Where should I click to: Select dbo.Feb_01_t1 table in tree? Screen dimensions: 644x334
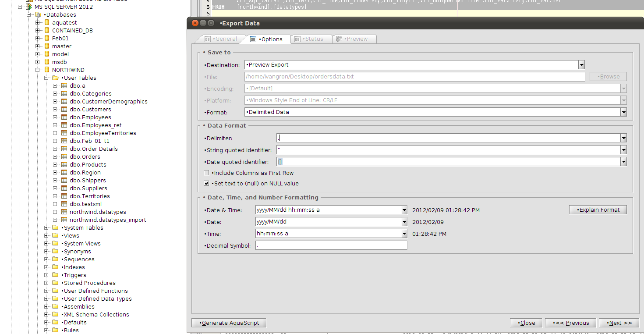(89, 141)
